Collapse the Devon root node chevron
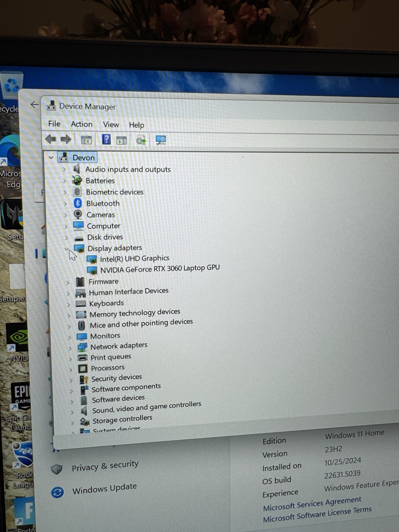 [x=51, y=157]
